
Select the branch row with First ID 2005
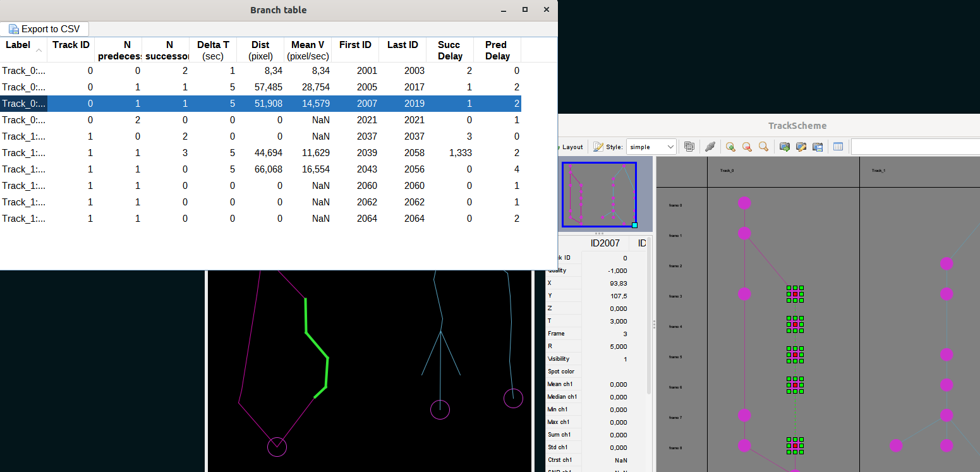(x=260, y=87)
